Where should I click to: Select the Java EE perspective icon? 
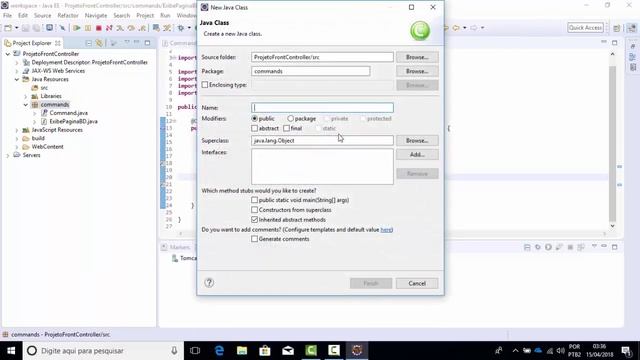(631, 28)
